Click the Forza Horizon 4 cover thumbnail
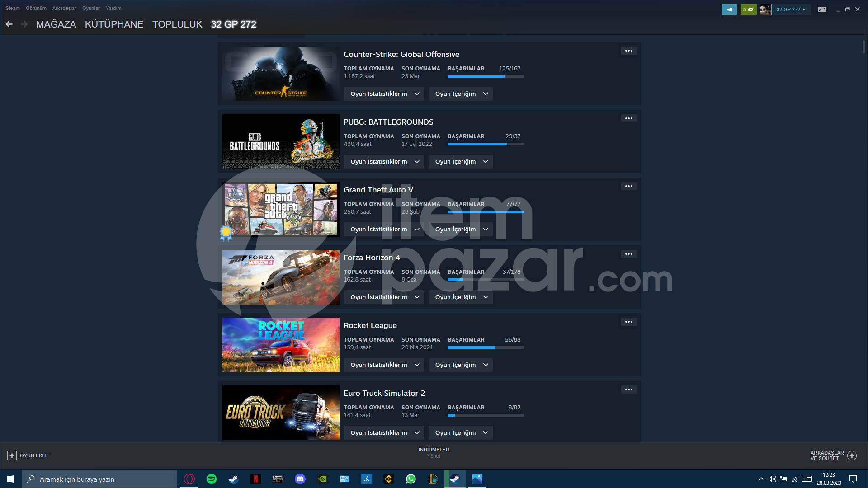Screen dimensions: 868x488 281,277
